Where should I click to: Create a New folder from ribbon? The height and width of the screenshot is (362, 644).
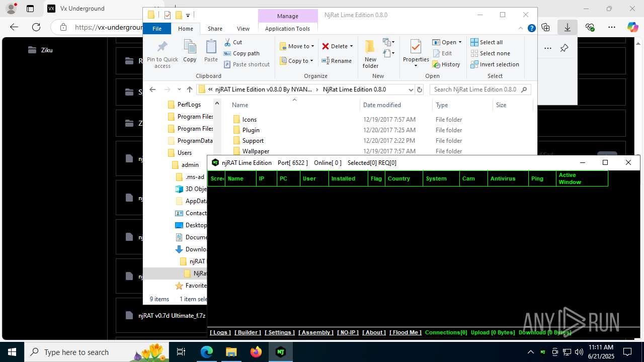pyautogui.click(x=370, y=54)
